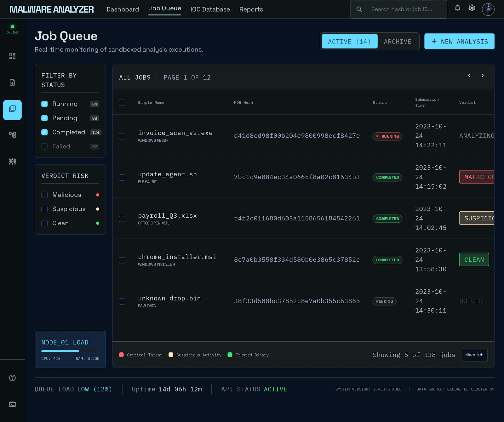
Task: Open the settings gear in header
Action: [472, 8]
